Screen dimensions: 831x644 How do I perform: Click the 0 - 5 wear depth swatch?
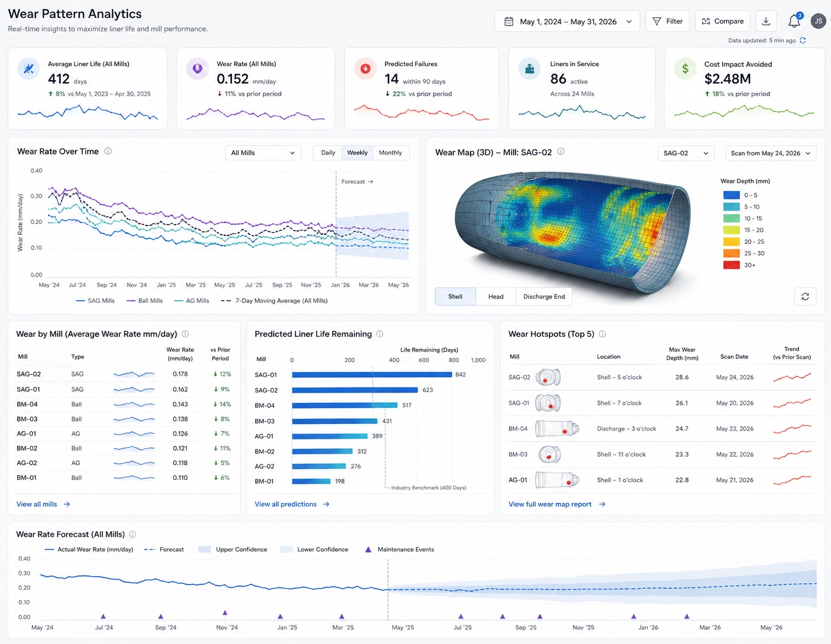732,195
